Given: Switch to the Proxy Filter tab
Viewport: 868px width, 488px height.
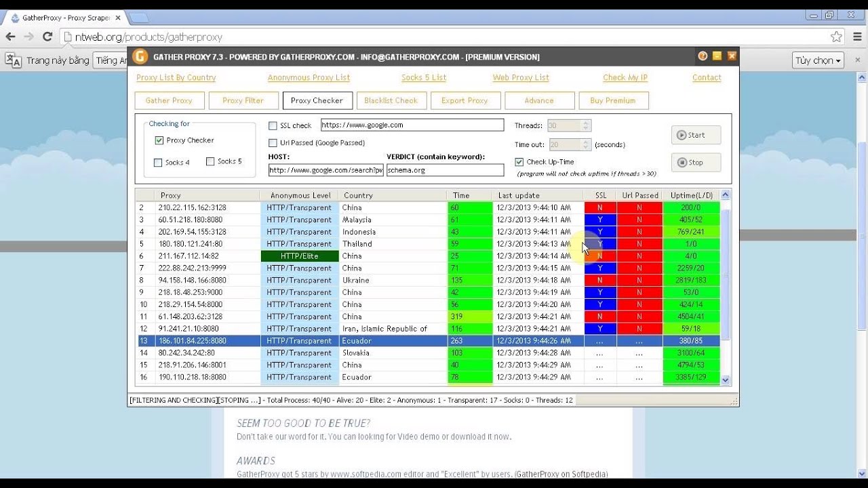Looking at the screenshot, I should point(243,100).
